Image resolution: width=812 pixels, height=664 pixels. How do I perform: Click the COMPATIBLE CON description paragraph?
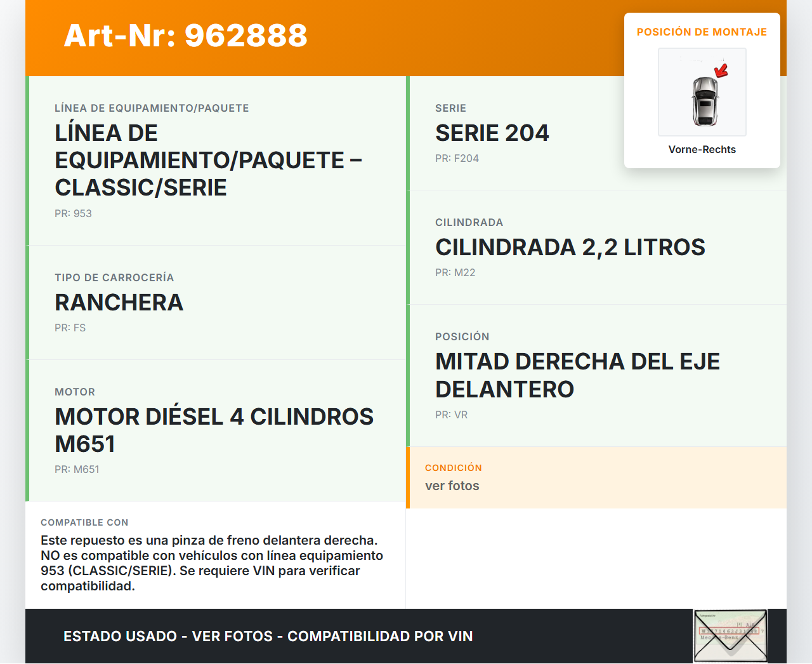212,563
